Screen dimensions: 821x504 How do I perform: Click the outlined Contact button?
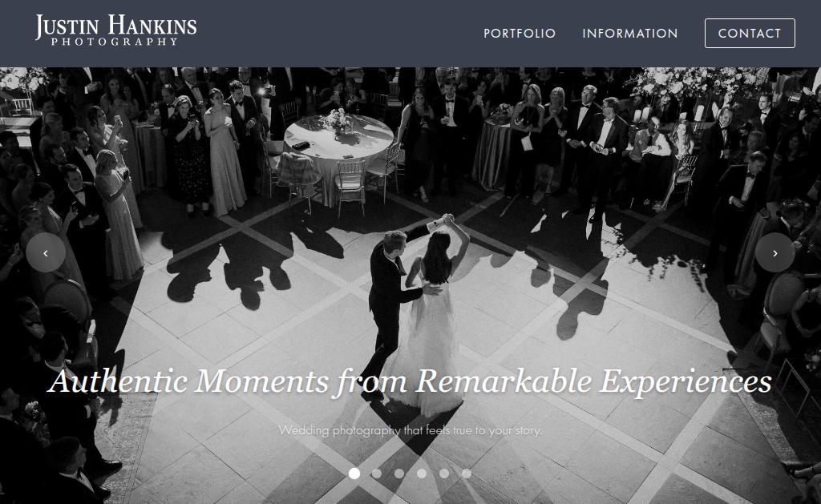pyautogui.click(x=750, y=34)
